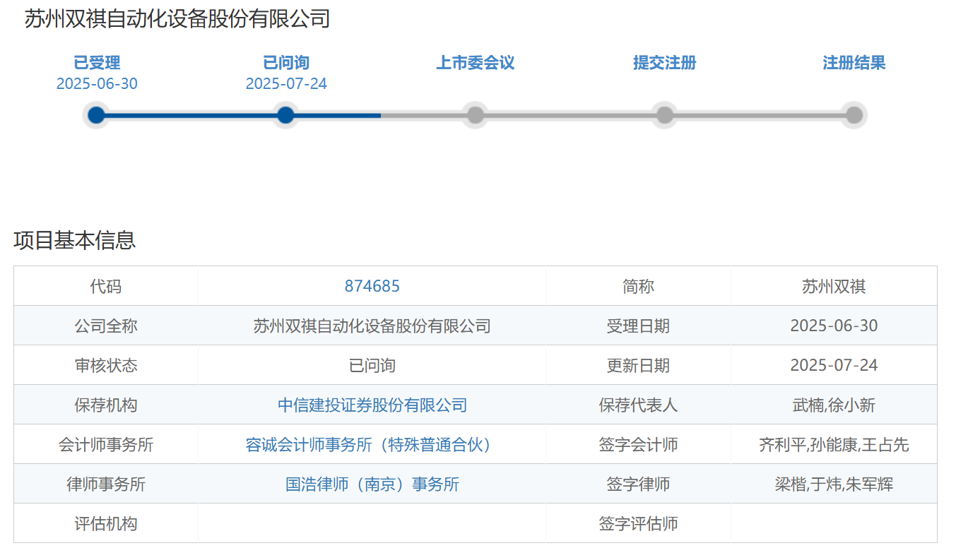
Task: Click the 简称 label cell
Action: click(638, 286)
